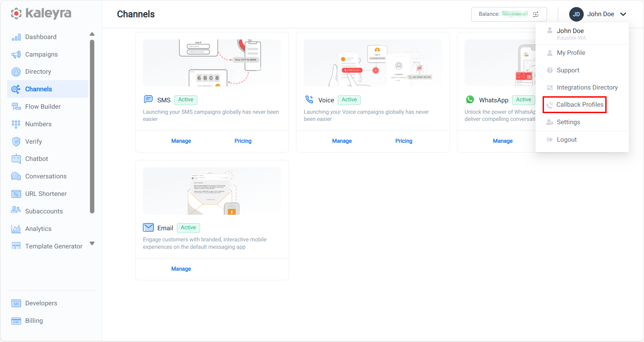
Task: Click the Voice phone icon
Action: pos(309,99)
